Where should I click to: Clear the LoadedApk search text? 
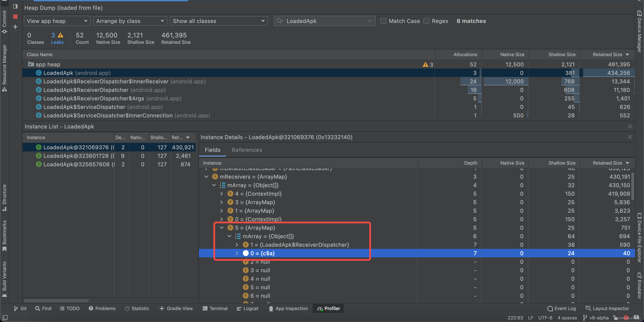[369, 21]
